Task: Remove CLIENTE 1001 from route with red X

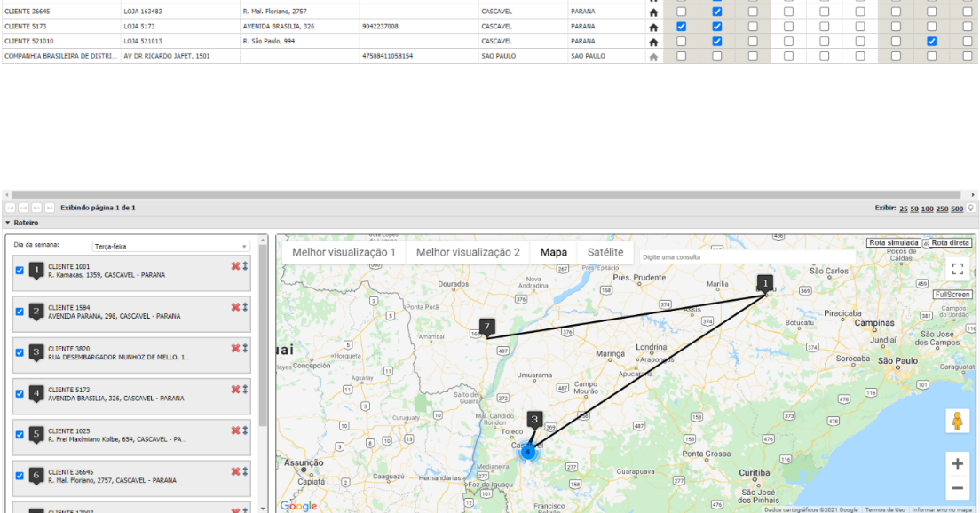Action: point(235,266)
